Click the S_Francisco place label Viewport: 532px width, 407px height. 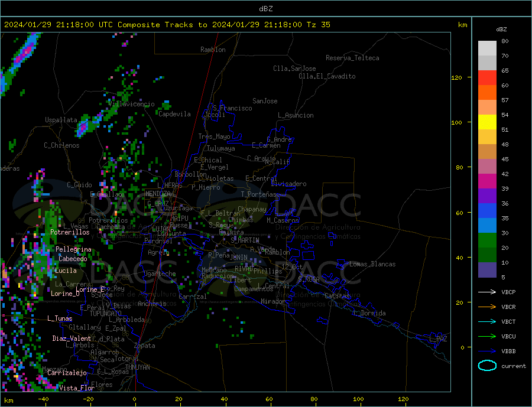click(x=232, y=108)
